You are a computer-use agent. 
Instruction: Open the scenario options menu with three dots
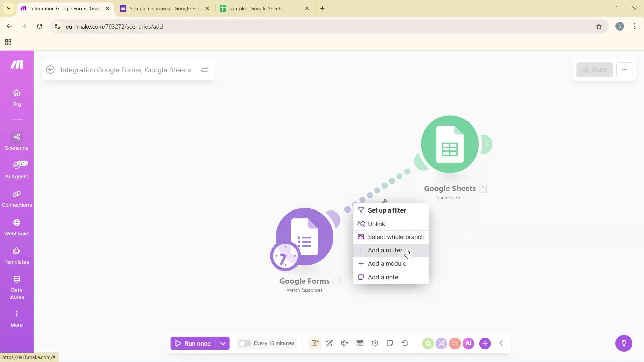[625, 70]
